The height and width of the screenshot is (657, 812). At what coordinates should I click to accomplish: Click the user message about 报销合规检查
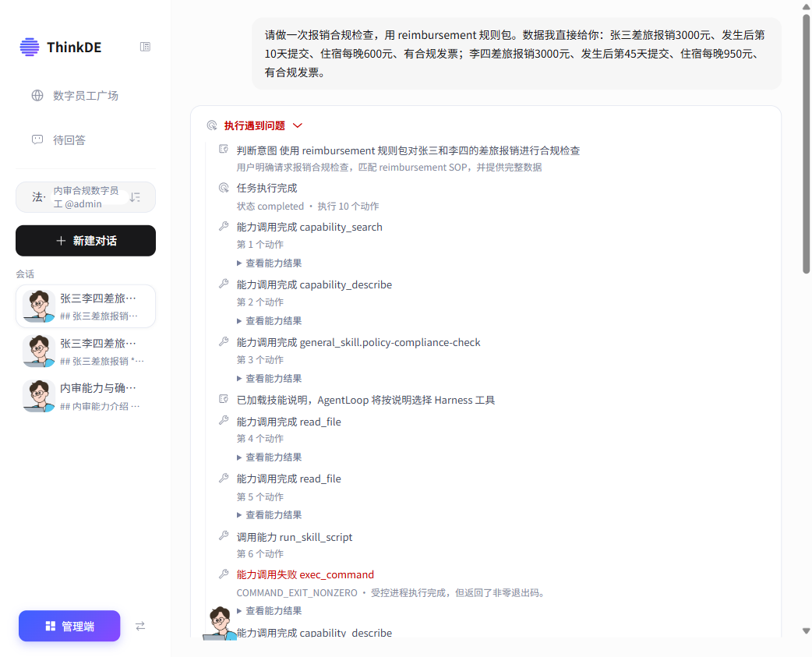point(517,54)
